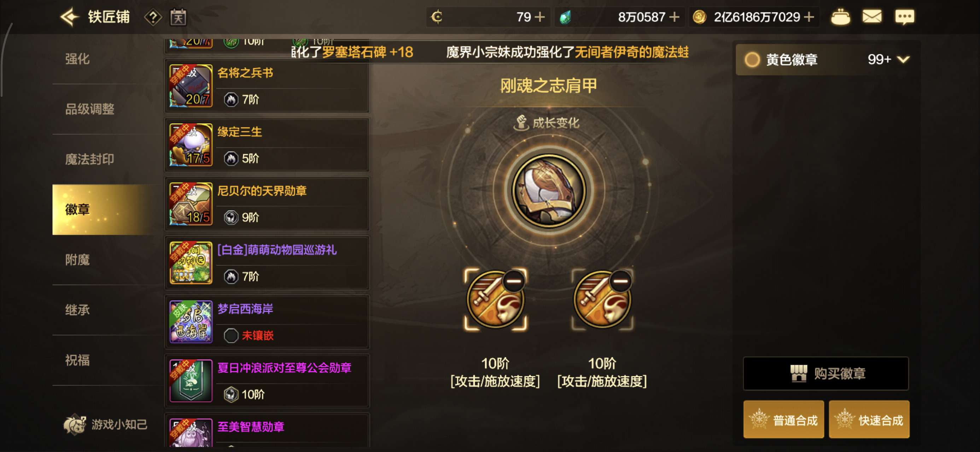Click the 购买徽章 button
The height and width of the screenshot is (452, 980).
click(826, 373)
